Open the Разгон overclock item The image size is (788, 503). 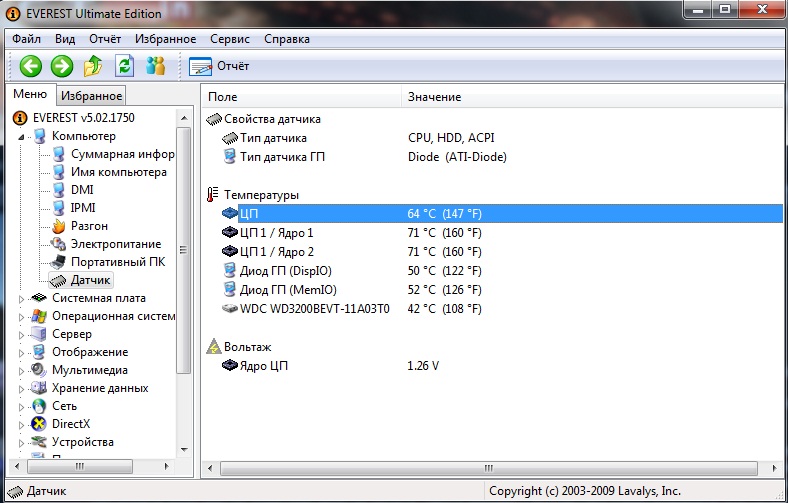tap(89, 226)
